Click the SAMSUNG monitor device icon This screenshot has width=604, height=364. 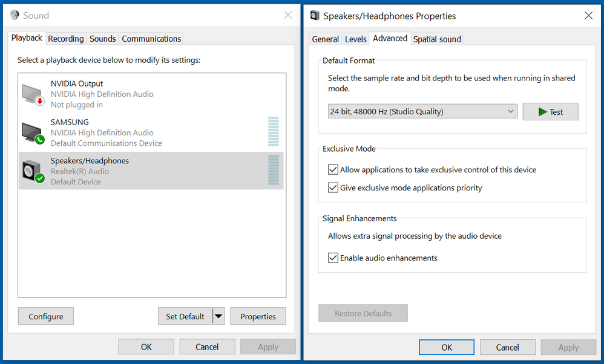click(x=33, y=133)
